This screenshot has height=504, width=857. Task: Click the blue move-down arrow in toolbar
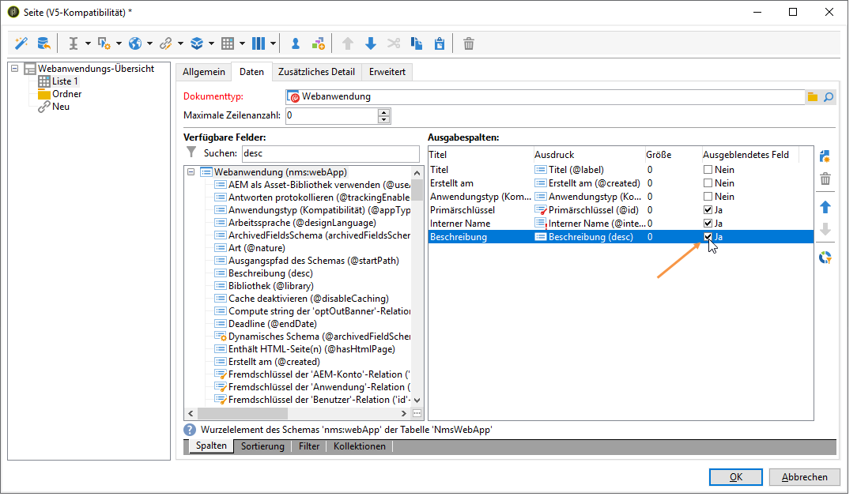(x=371, y=43)
